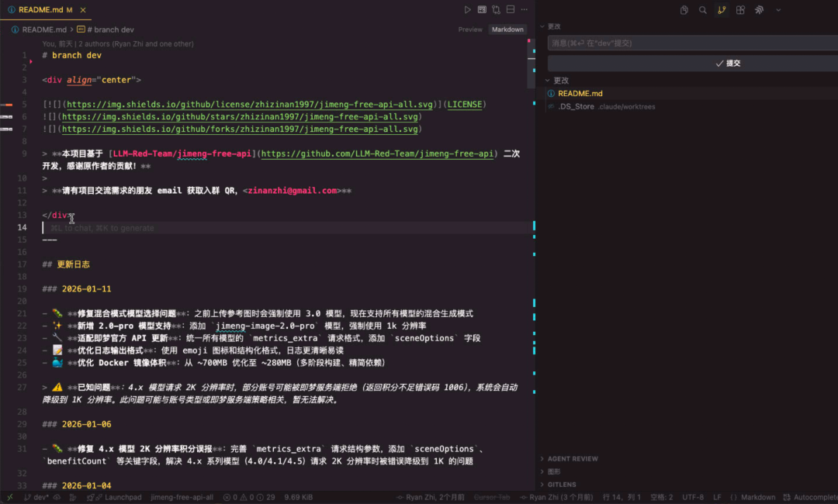
Task: Open the extensions layout icon near top right
Action: (x=739, y=10)
